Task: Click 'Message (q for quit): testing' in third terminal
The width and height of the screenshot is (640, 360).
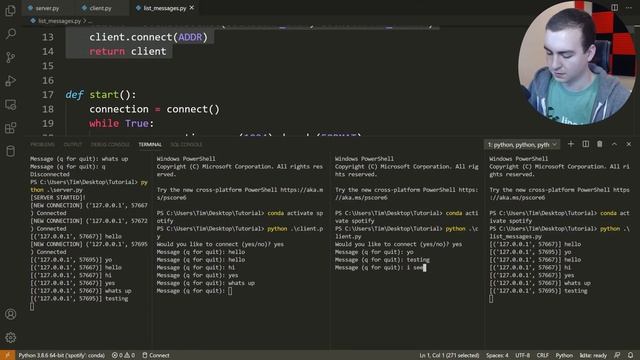Action: click(x=382, y=260)
